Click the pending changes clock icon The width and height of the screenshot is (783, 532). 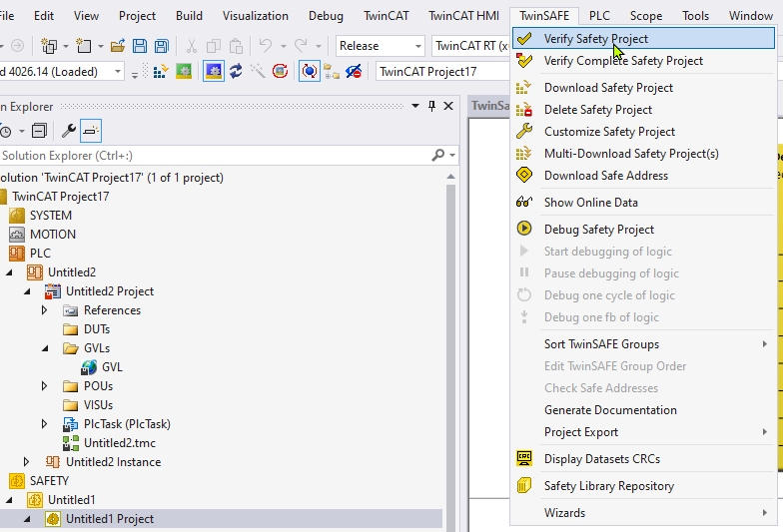point(6,132)
